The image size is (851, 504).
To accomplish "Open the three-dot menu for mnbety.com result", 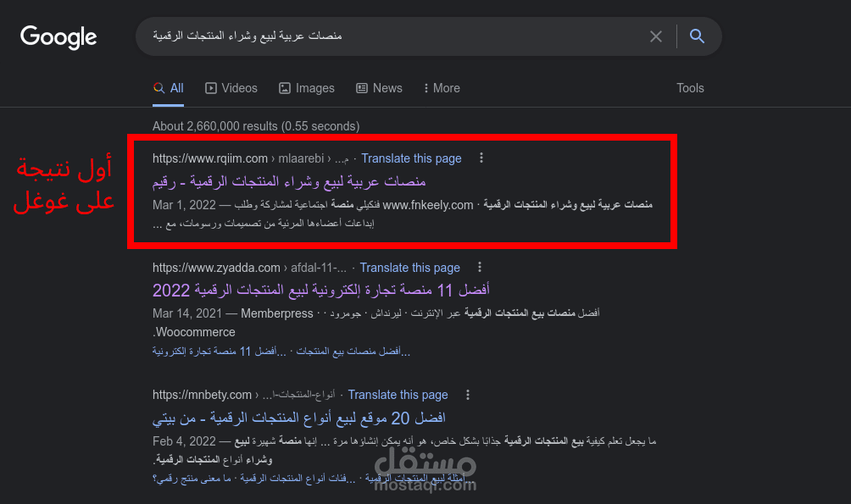I will pos(467,395).
